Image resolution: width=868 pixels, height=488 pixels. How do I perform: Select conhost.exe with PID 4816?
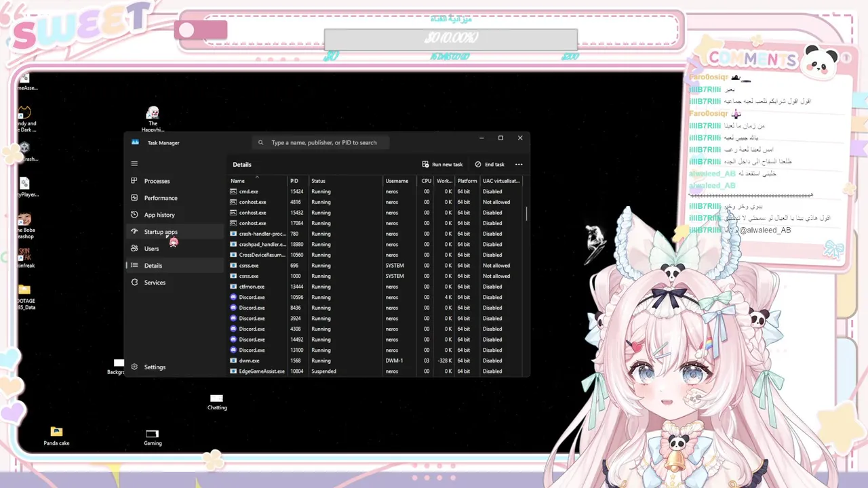coord(376,202)
